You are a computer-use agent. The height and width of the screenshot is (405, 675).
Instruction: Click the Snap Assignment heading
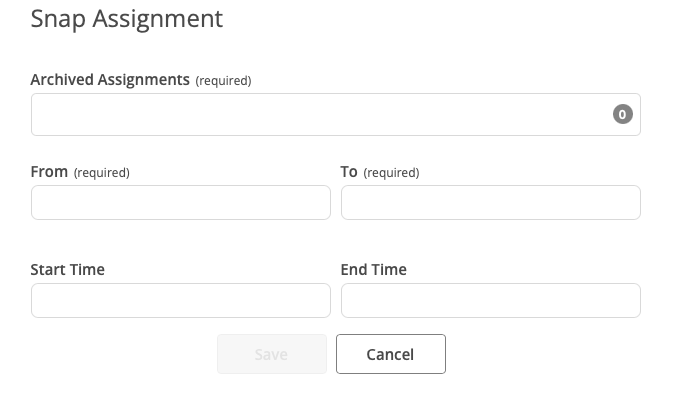pyautogui.click(x=127, y=19)
